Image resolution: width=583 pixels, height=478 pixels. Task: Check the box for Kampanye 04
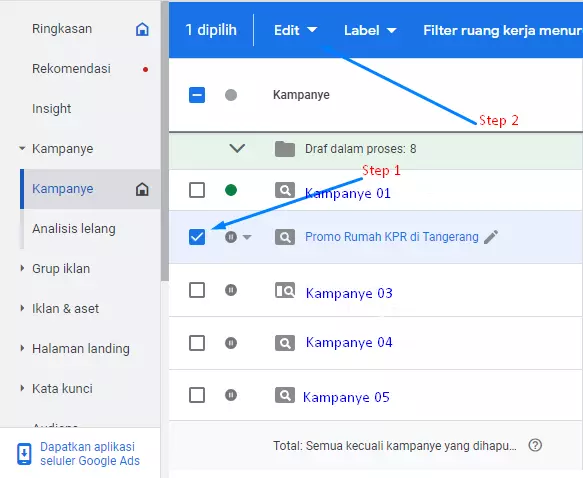click(x=197, y=343)
